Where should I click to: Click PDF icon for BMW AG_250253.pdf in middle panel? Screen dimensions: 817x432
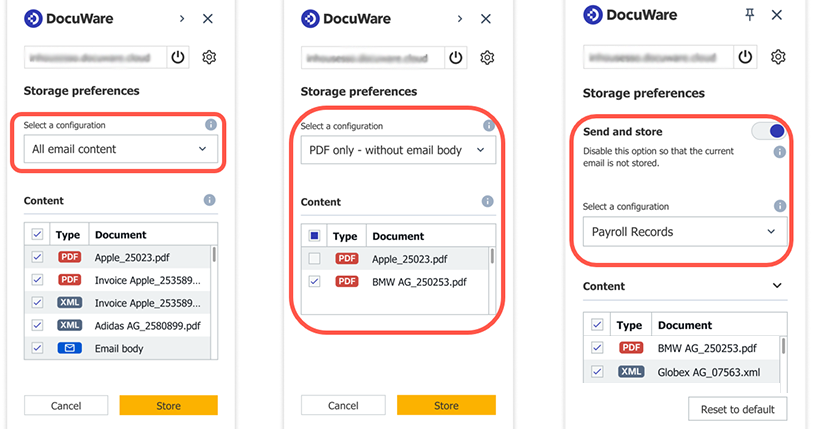coord(346,281)
